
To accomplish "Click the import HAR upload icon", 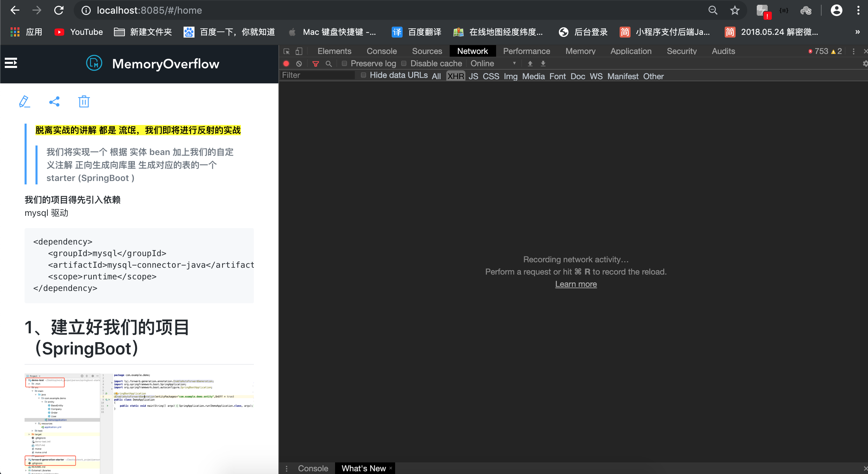I will pyautogui.click(x=530, y=64).
